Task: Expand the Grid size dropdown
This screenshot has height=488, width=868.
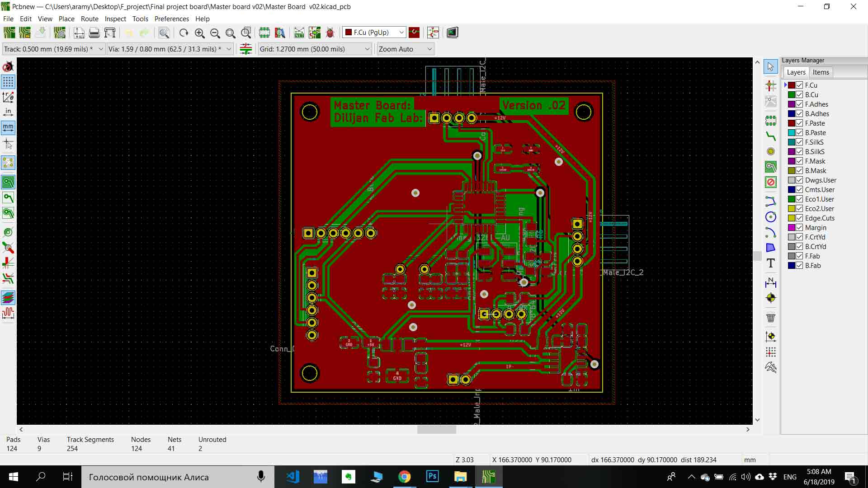Action: (367, 49)
